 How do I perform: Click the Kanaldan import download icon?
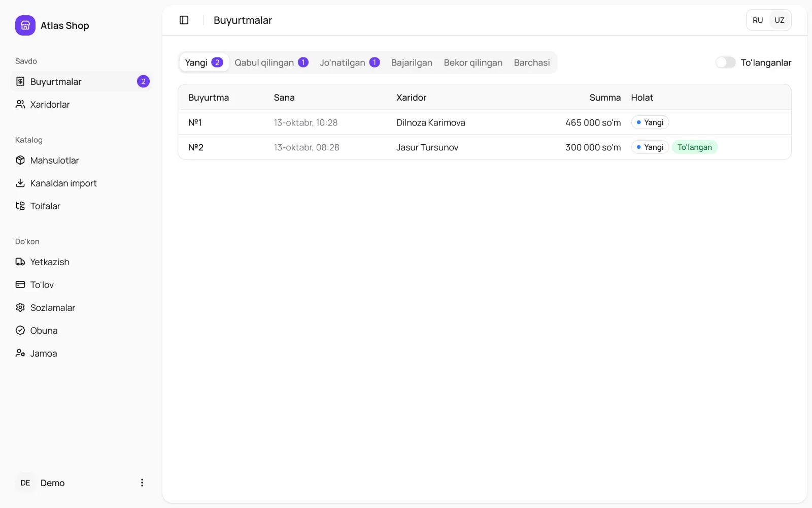pos(20,183)
